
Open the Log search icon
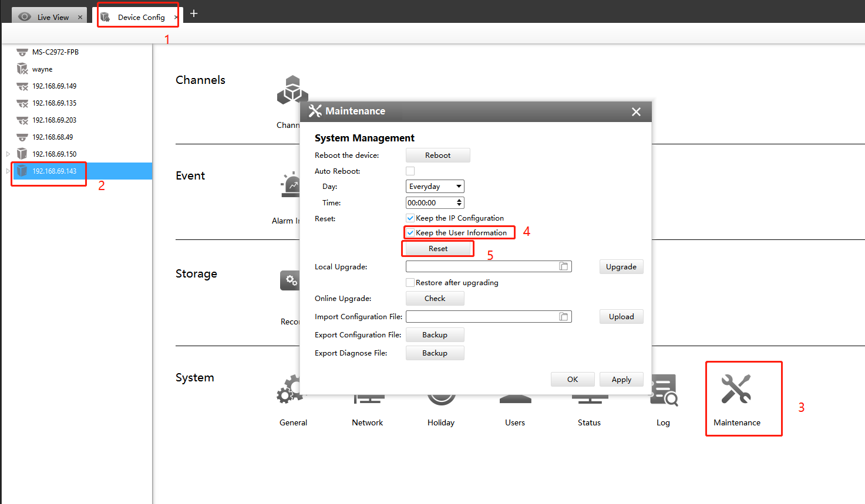coord(664,391)
